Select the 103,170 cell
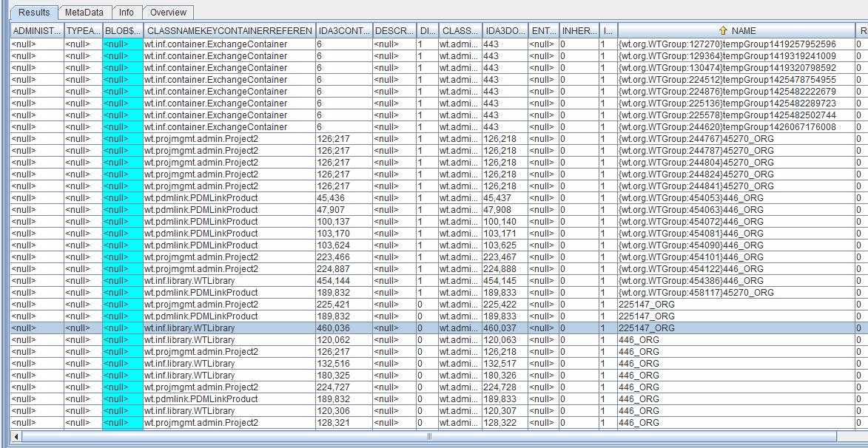Screen dimensions: 868x448 344,234
